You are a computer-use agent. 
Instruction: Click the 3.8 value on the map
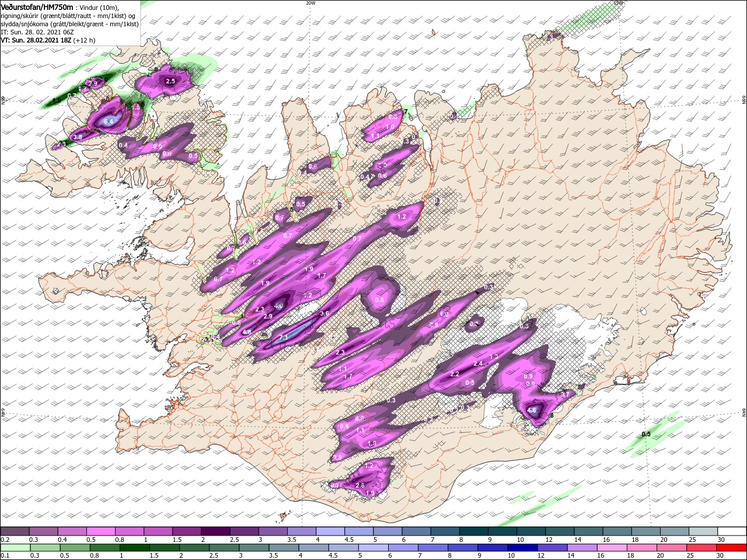coord(78,136)
